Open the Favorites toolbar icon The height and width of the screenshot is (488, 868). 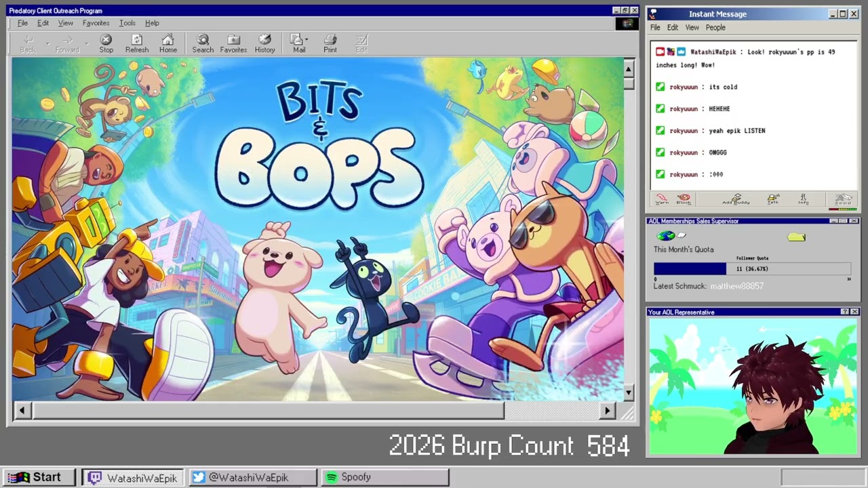pos(233,44)
